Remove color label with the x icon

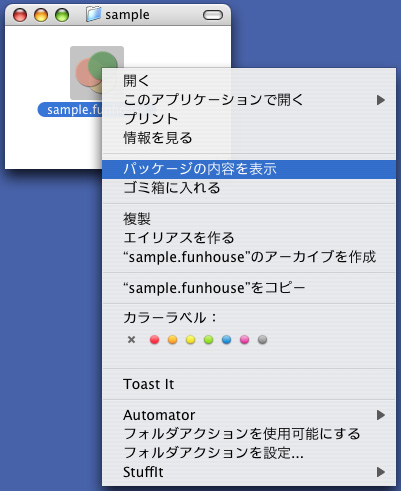pos(131,340)
